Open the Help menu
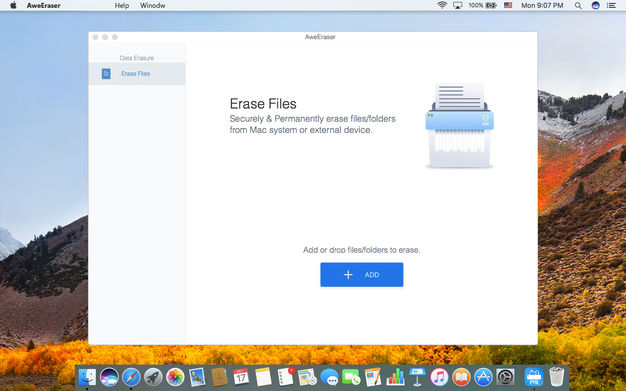The image size is (626, 391). coord(122,6)
